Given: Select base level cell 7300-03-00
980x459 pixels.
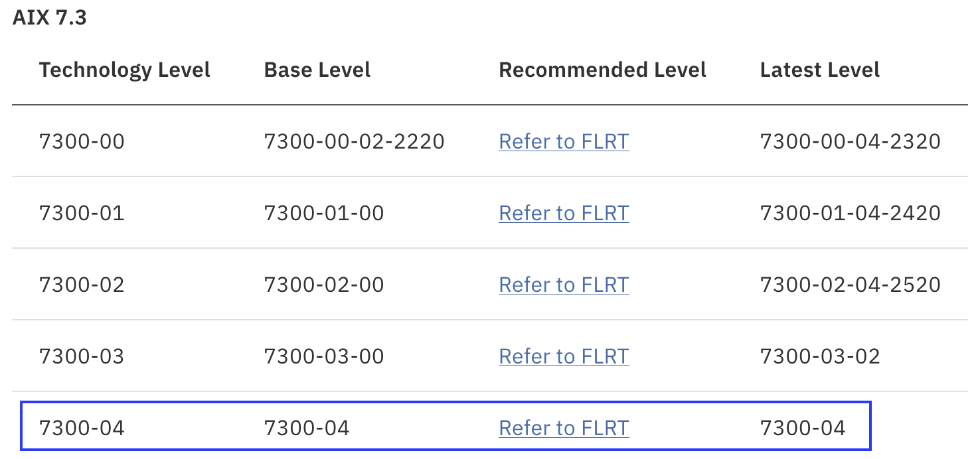Looking at the screenshot, I should pos(324,356).
